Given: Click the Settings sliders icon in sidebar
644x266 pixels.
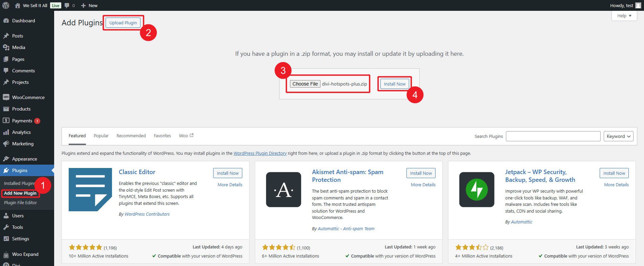Looking at the screenshot, I should click(6, 239).
